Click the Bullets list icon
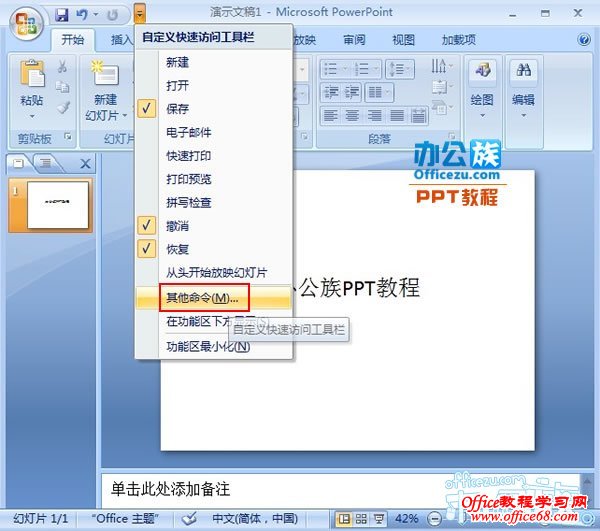The image size is (600, 531). click(x=331, y=69)
